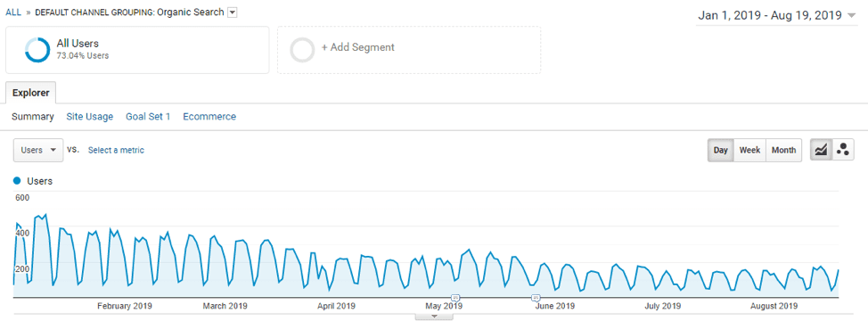Click the 600 y-axis label
The width and height of the screenshot is (868, 321).
[22, 198]
